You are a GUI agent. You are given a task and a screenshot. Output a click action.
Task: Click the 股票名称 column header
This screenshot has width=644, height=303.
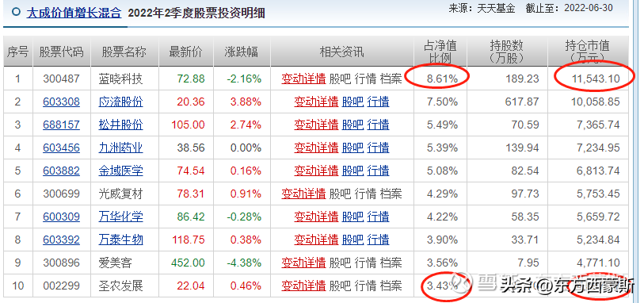[124, 52]
